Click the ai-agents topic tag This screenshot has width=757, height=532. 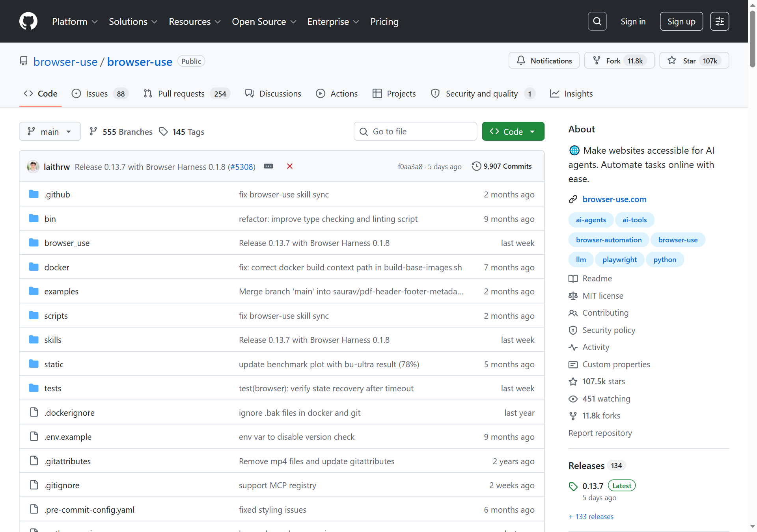(591, 220)
